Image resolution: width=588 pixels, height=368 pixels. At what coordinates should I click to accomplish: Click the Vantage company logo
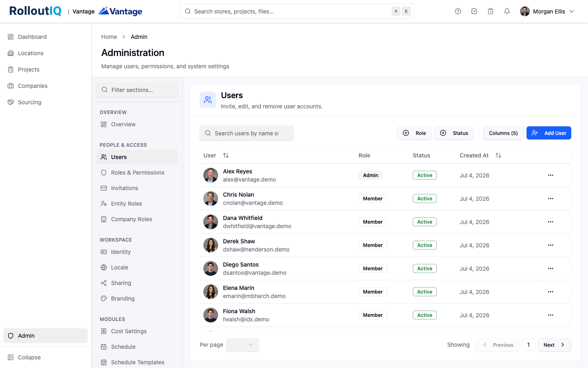click(120, 11)
